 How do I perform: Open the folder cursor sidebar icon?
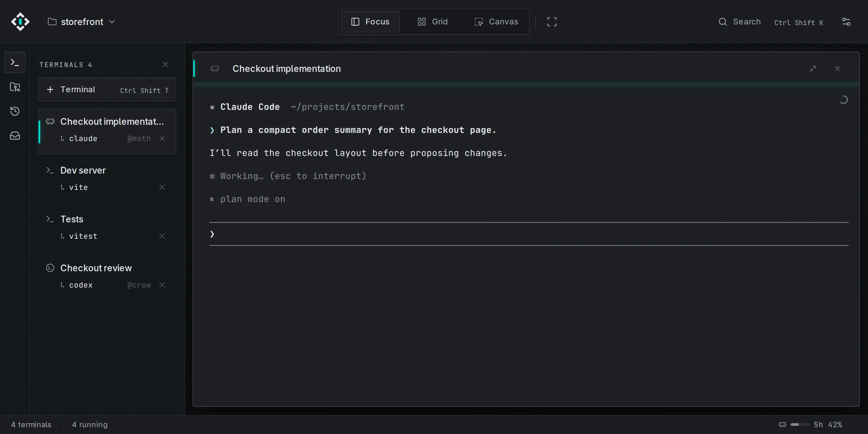coord(15,87)
